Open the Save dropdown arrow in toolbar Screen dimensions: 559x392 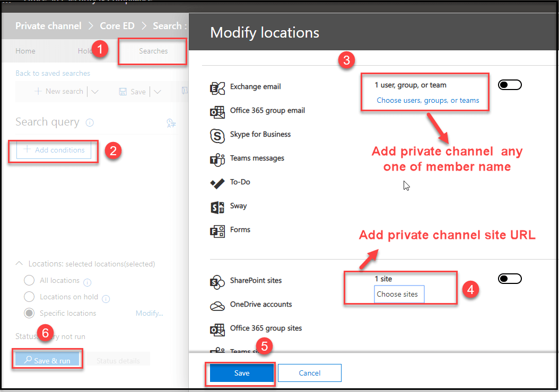click(x=157, y=92)
